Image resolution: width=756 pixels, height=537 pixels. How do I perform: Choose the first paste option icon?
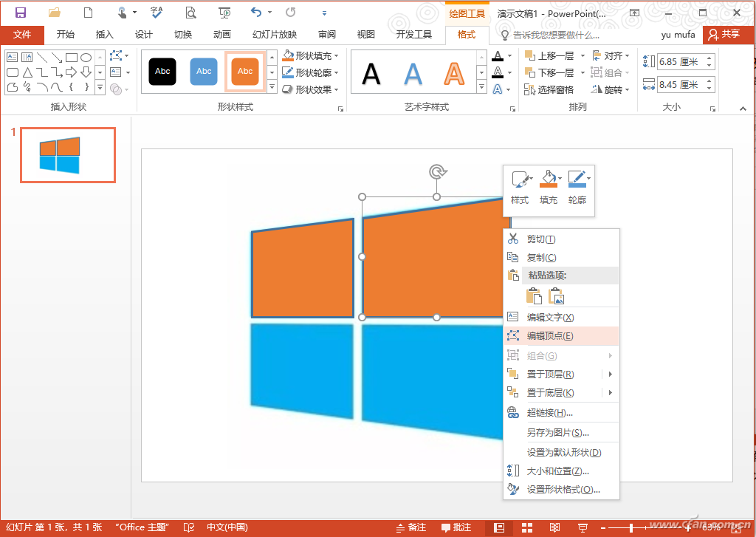click(x=534, y=295)
